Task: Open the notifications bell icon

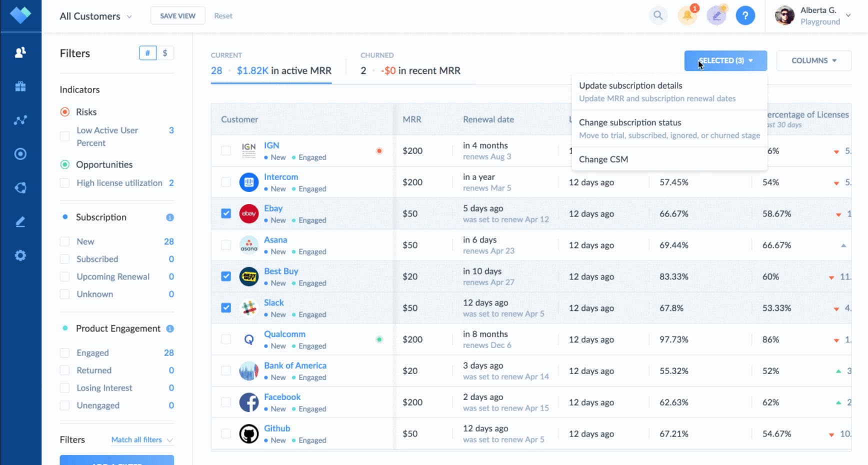Action: tap(687, 15)
